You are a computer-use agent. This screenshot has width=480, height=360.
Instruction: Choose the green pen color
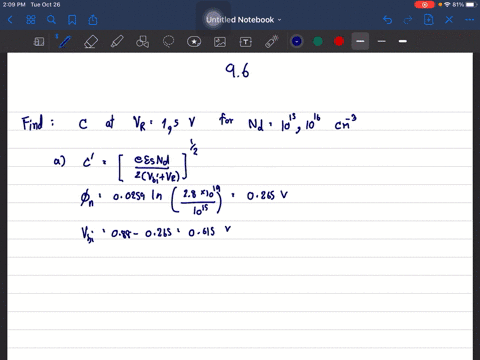[318, 41]
